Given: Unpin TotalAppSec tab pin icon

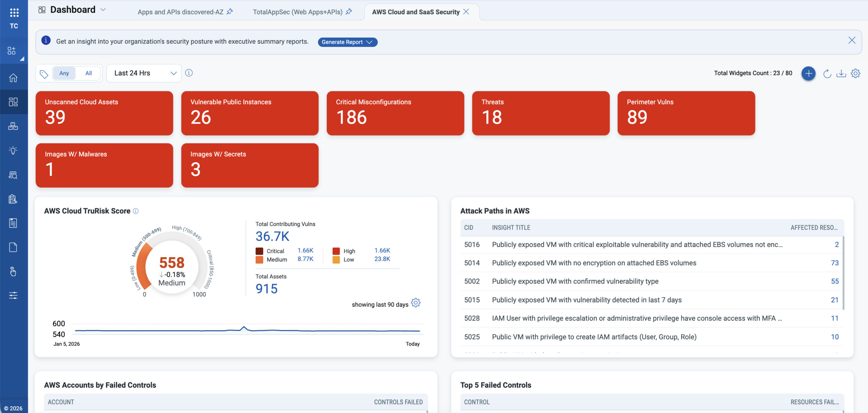Looking at the screenshot, I should pos(349,12).
